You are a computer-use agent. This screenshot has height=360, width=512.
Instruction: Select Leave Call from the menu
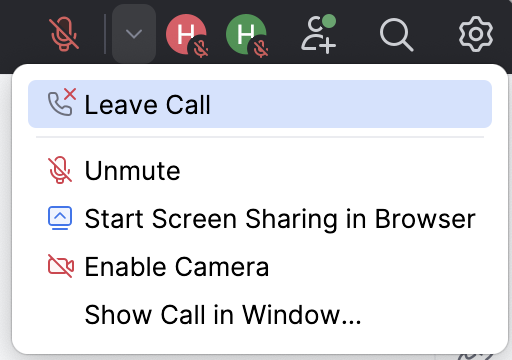[260, 104]
